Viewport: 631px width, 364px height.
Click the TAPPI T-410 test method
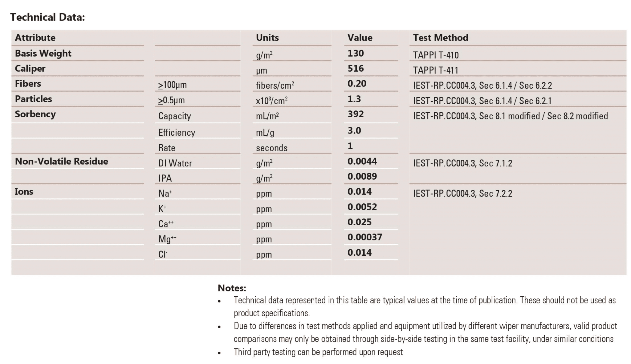point(436,55)
